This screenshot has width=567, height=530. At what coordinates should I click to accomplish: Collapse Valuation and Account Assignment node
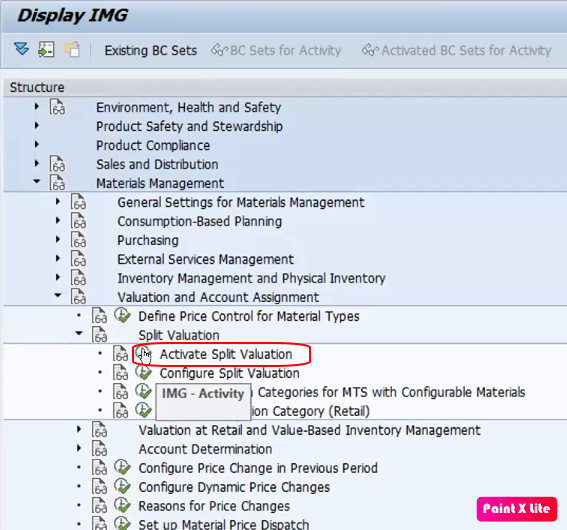click(x=58, y=295)
